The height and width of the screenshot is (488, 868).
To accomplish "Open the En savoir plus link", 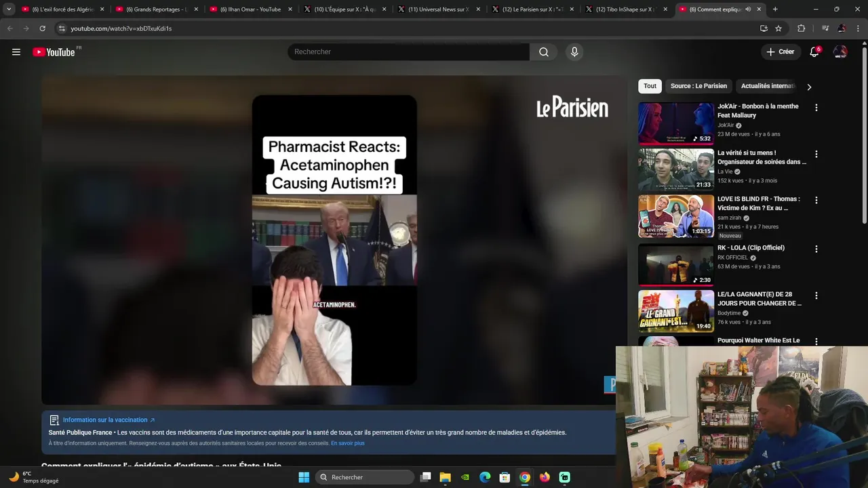I will (x=348, y=443).
